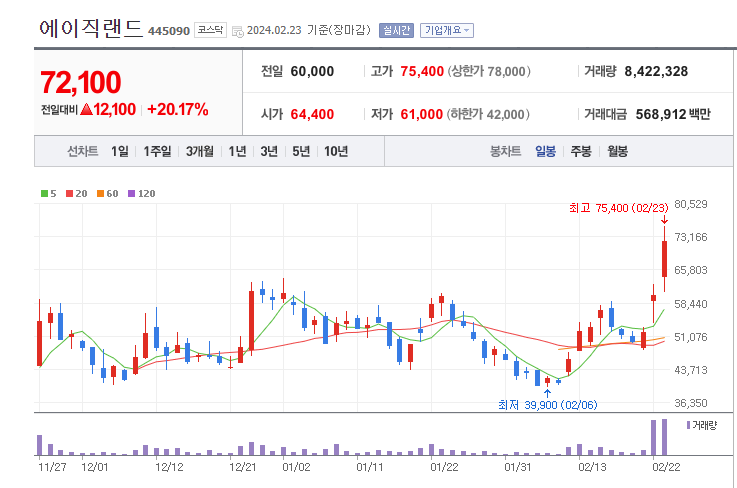Click the trading volume value 8,422,328
This screenshot has height=488, width=737.
[656, 71]
